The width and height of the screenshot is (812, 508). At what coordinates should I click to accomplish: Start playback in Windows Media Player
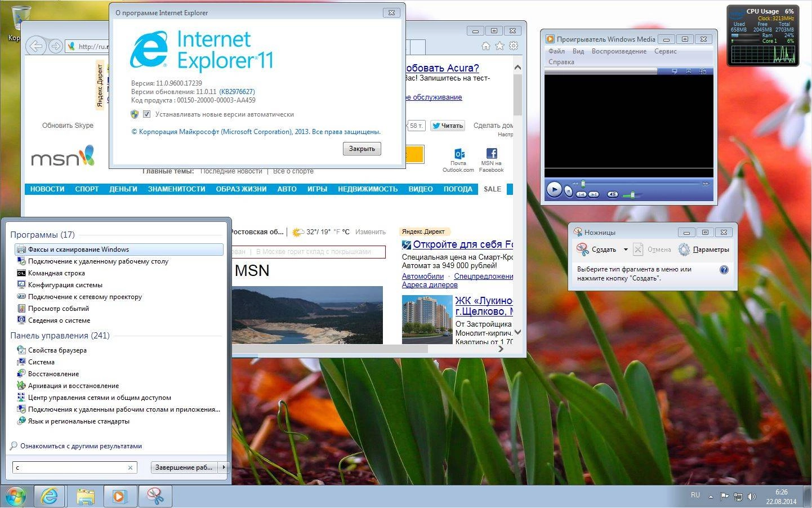tap(554, 190)
